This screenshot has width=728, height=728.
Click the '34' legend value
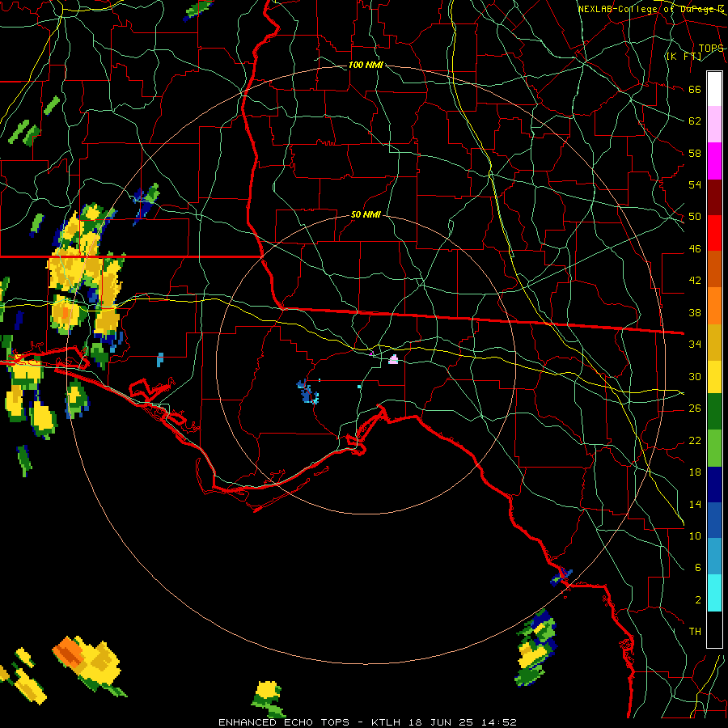(695, 345)
